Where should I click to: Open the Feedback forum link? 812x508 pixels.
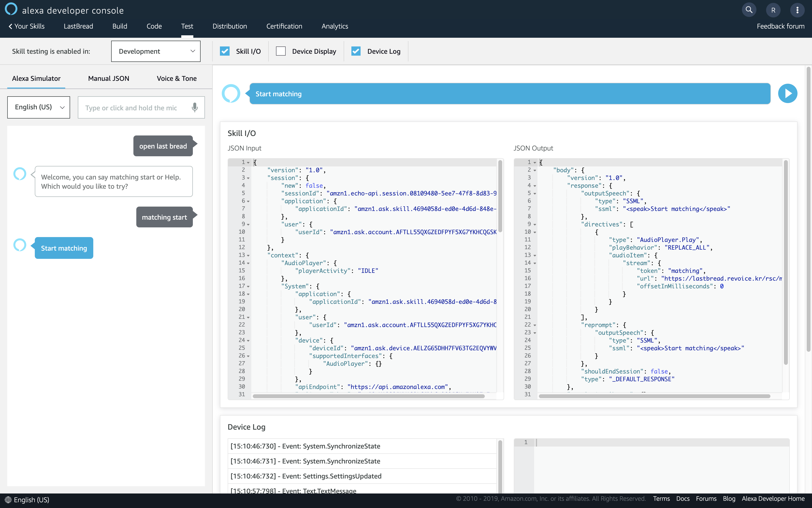pos(780,26)
